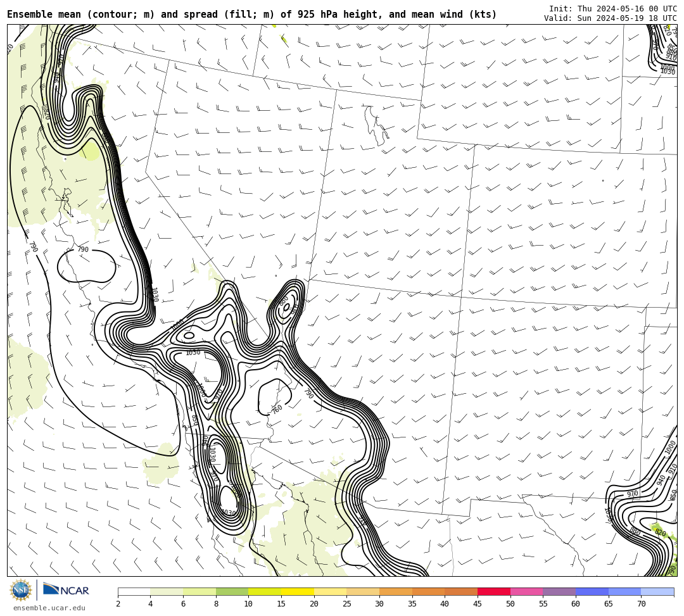Pick the burnt orange 40–45 color bar segment

pyautogui.click(x=461, y=591)
